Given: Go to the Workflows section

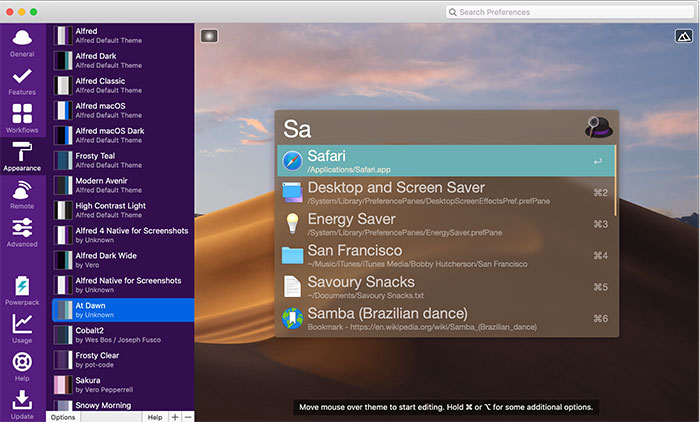Looking at the screenshot, I should [22, 121].
